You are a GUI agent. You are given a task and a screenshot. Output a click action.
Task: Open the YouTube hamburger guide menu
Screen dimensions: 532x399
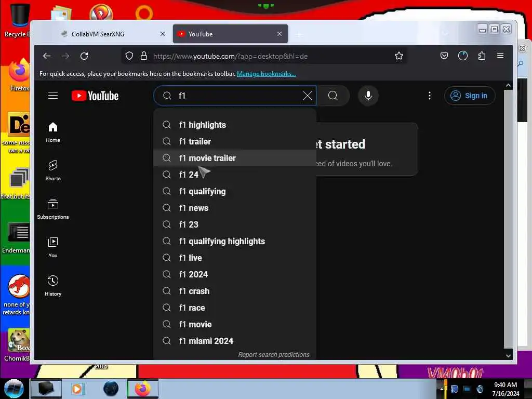point(53,96)
